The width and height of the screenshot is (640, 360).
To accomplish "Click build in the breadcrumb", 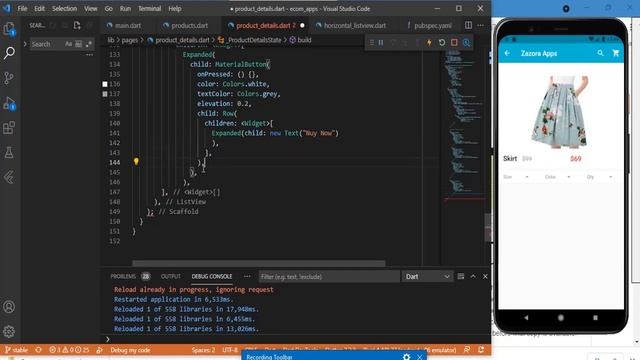I will [304, 40].
